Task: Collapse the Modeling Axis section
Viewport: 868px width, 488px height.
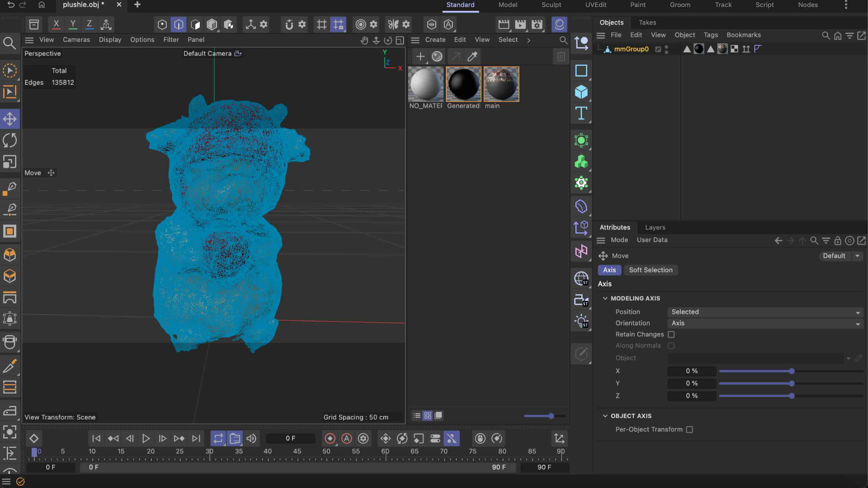Action: click(606, 298)
